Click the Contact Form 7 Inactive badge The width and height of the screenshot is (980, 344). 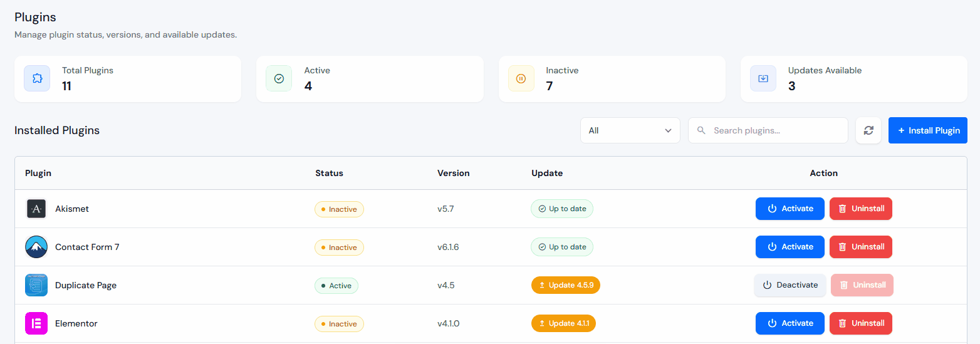(x=339, y=248)
